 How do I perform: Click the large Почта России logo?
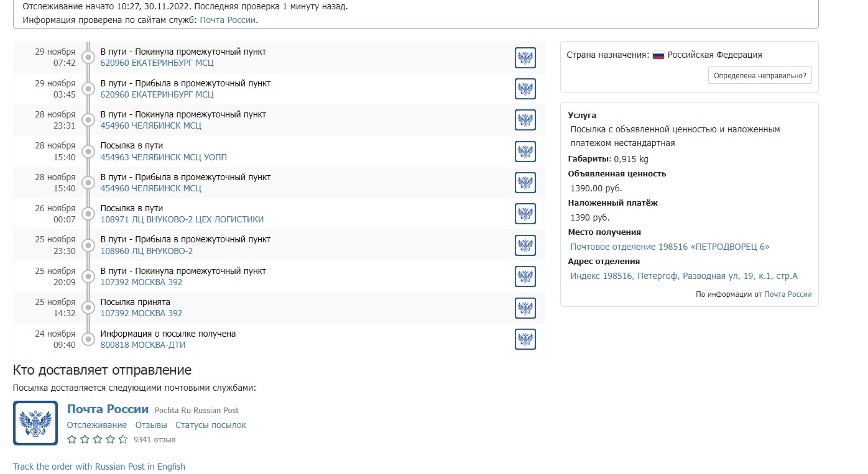point(35,423)
